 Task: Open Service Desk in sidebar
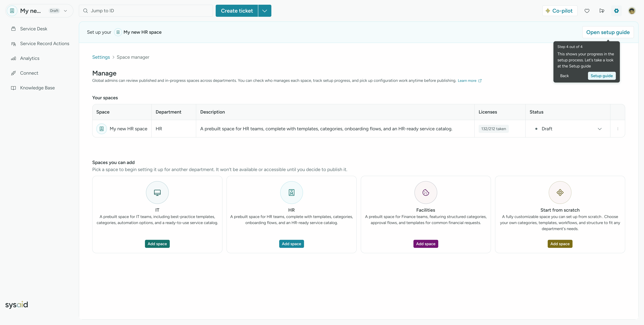[x=34, y=29]
